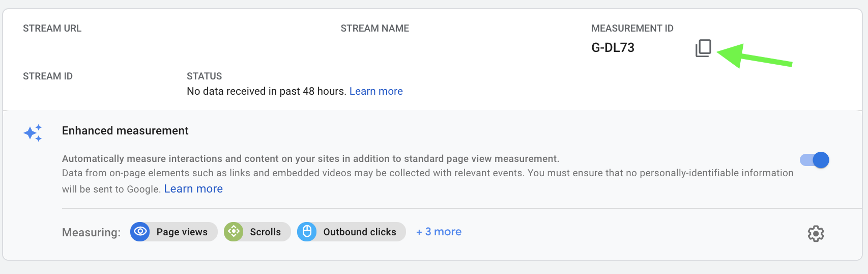Select the Scrolls chip label
This screenshot has width=868, height=274.
pyautogui.click(x=266, y=232)
